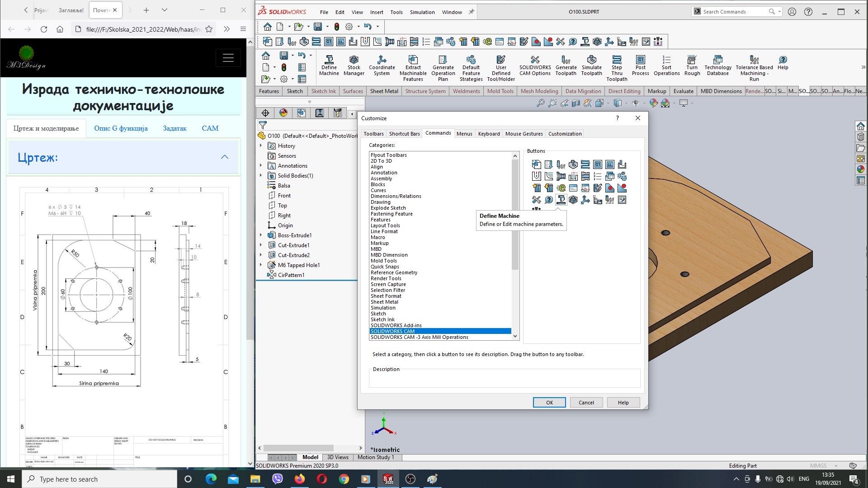Open the Simulation menu
This screenshot has width=868, height=488.
tap(422, 12)
